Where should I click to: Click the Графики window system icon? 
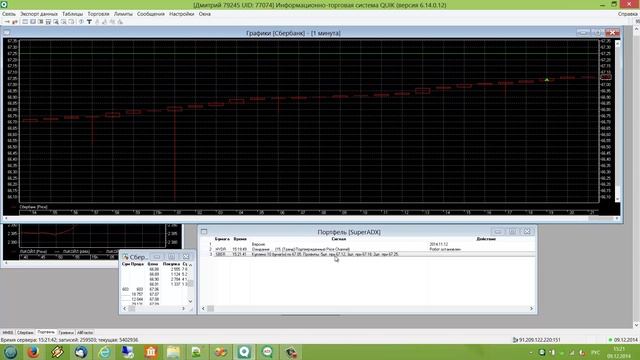point(7,33)
